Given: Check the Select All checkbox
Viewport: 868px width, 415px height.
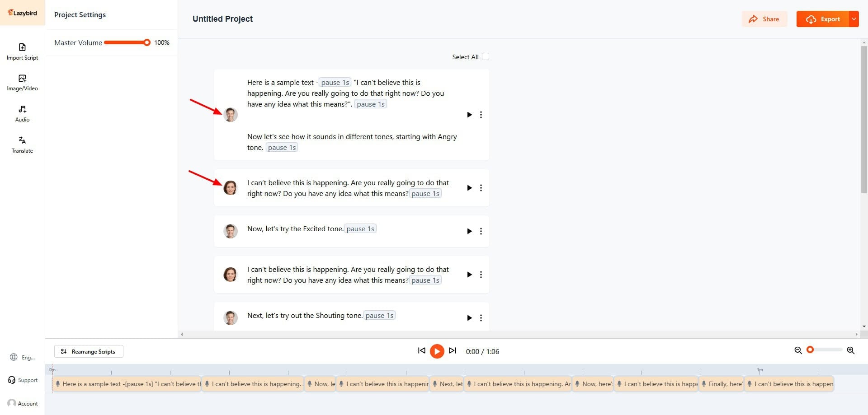Looking at the screenshot, I should 486,57.
